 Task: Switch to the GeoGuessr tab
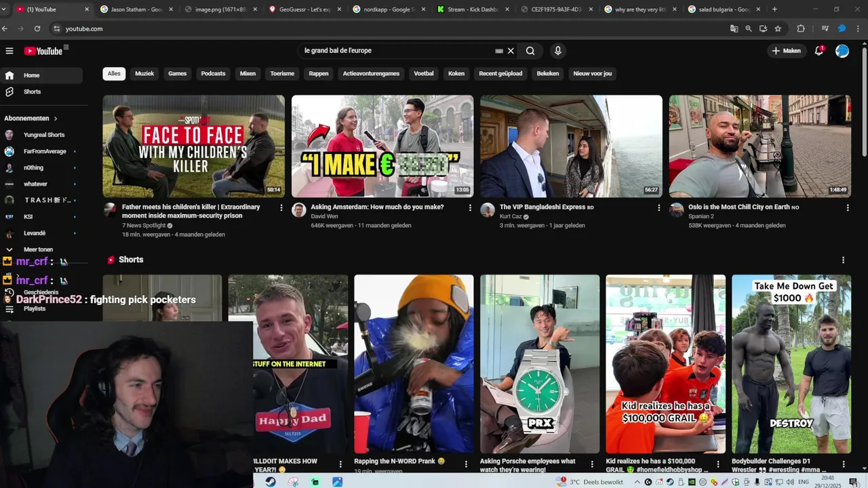pos(305,9)
